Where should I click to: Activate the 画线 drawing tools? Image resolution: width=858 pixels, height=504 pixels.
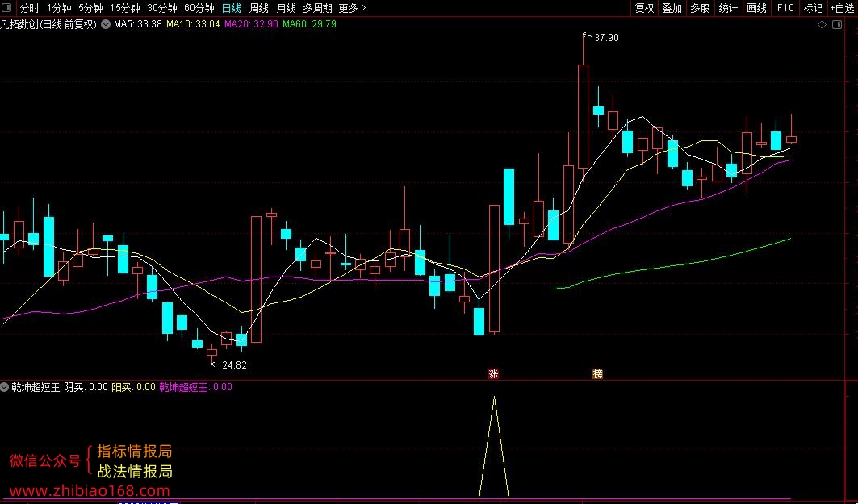[756, 8]
